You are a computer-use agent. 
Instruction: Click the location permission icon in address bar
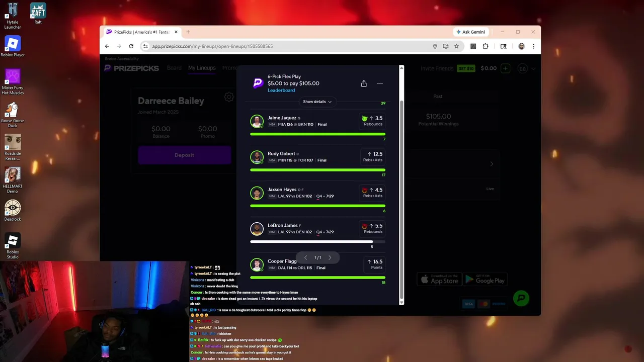(x=435, y=46)
